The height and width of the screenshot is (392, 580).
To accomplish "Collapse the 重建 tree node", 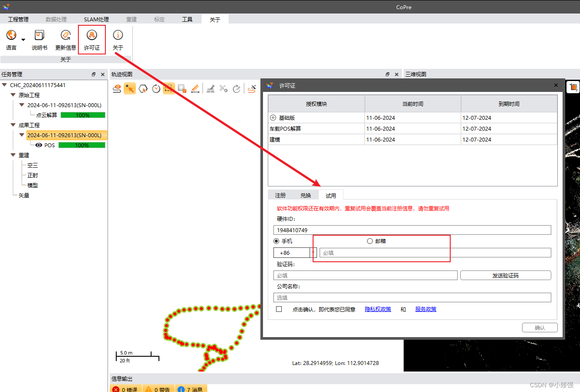I will coord(13,155).
